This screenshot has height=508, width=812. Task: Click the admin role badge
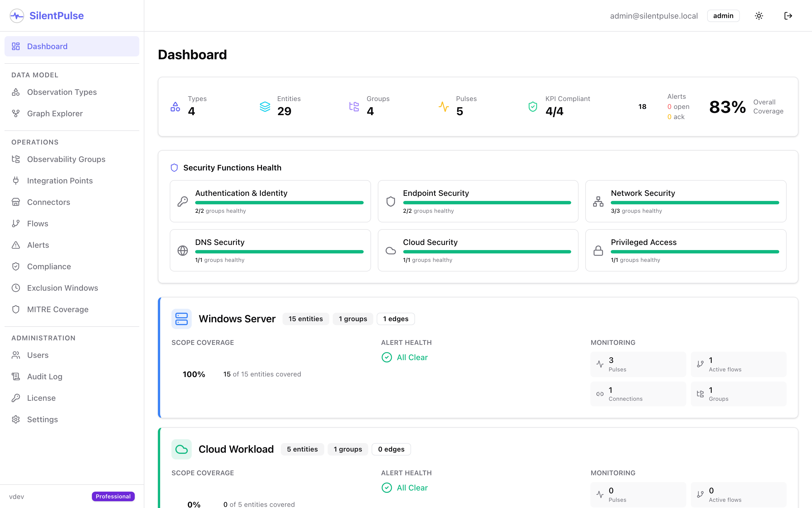tap(723, 16)
